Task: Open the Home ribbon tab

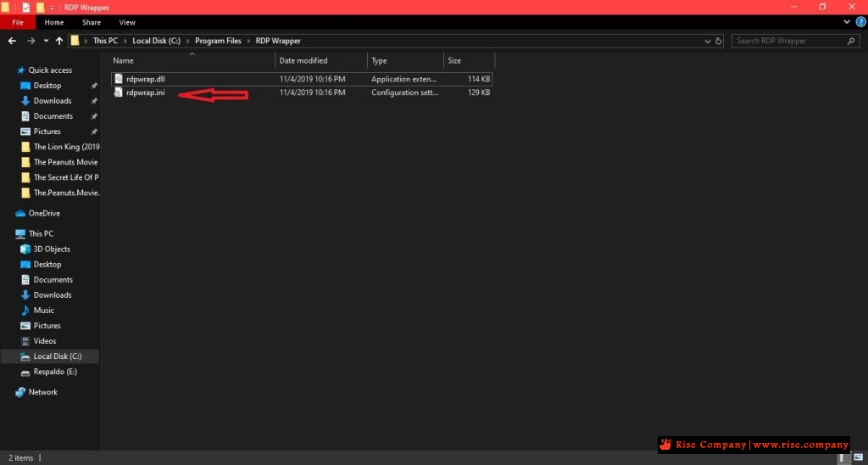Action: pos(54,23)
